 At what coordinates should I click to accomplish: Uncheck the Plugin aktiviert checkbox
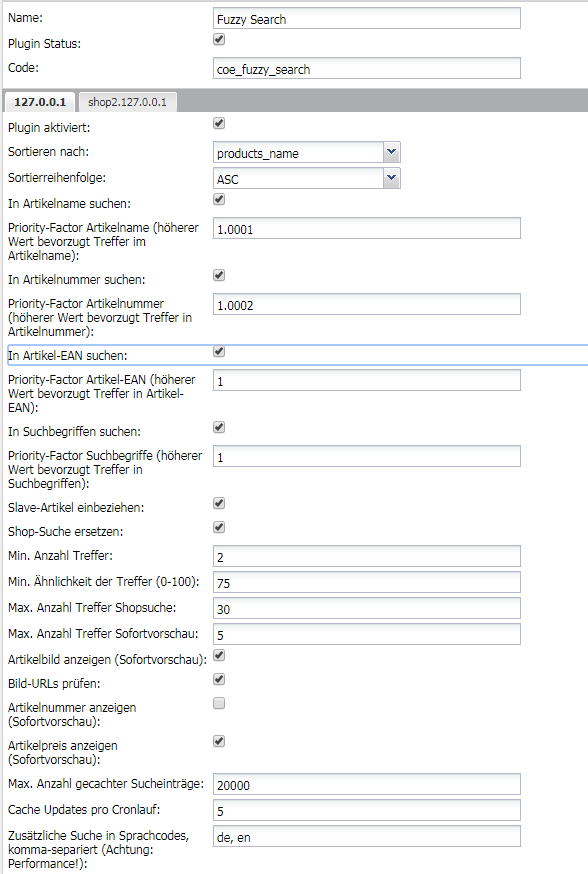[219, 124]
